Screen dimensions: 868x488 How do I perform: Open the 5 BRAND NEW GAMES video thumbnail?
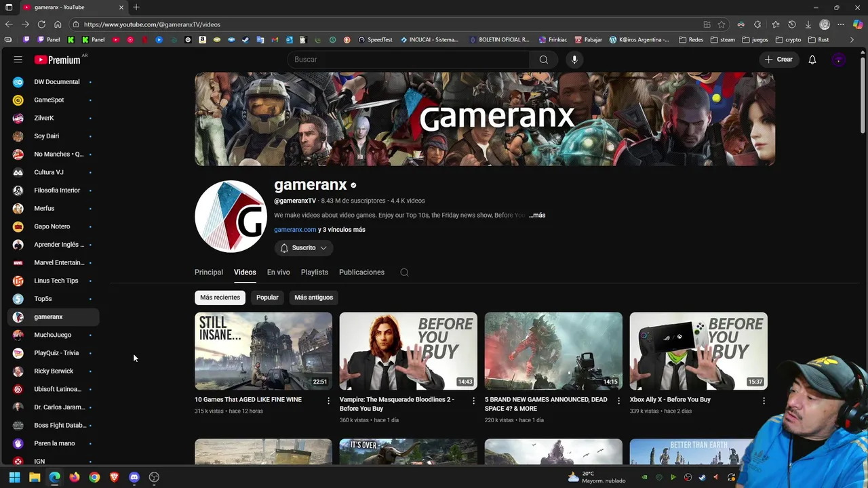tap(553, 351)
